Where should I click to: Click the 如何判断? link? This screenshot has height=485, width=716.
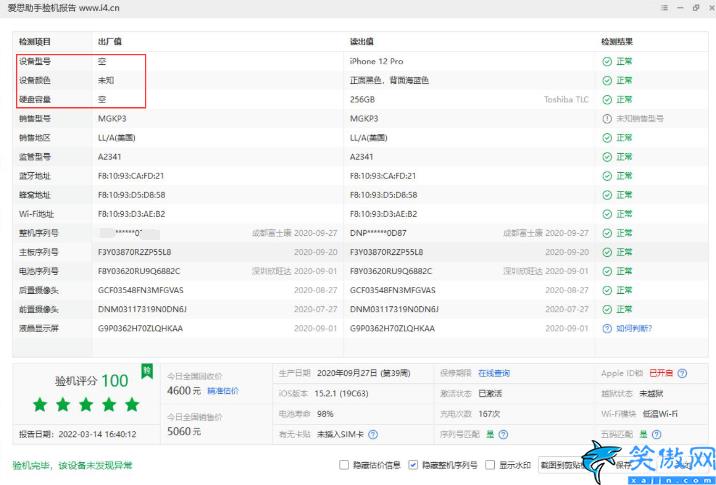click(x=634, y=328)
